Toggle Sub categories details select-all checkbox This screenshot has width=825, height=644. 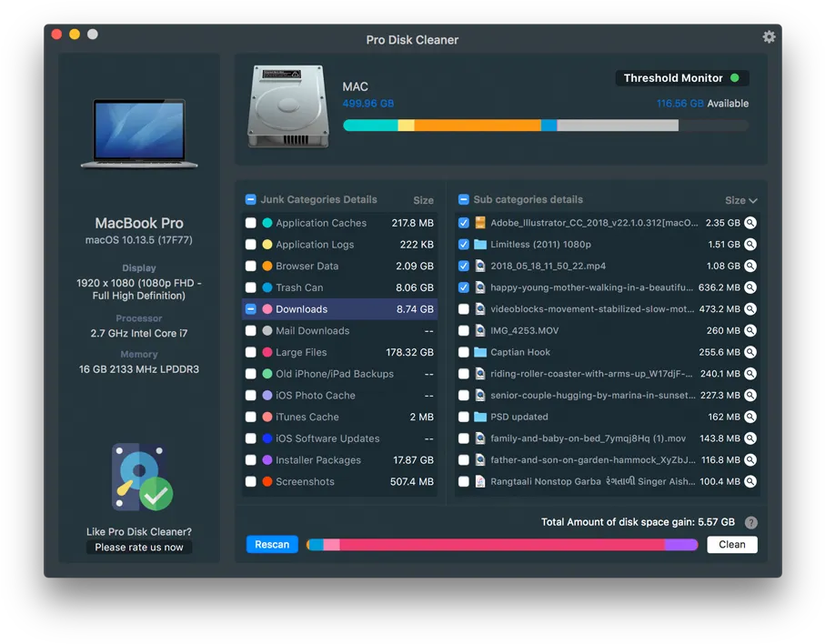[464, 199]
